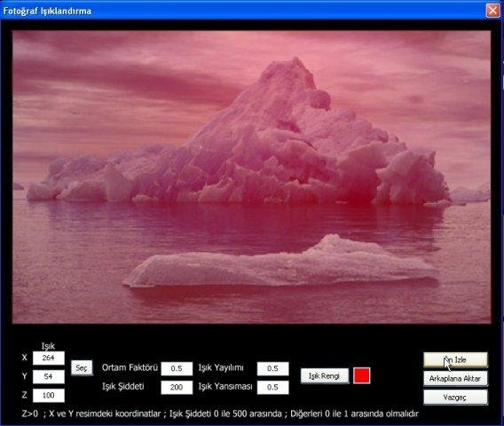Image resolution: width=504 pixels, height=426 pixels.
Task: Click the Işık Şiddeti value field
Action: coord(177,388)
